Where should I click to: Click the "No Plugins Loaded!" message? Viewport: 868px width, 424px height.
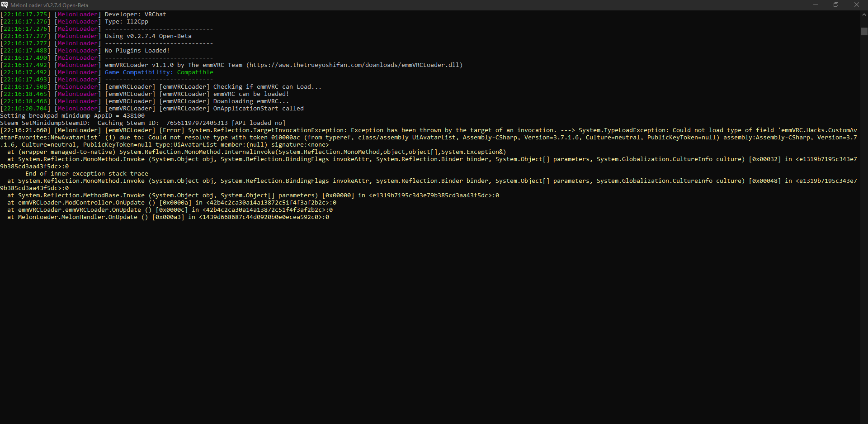[x=137, y=50]
